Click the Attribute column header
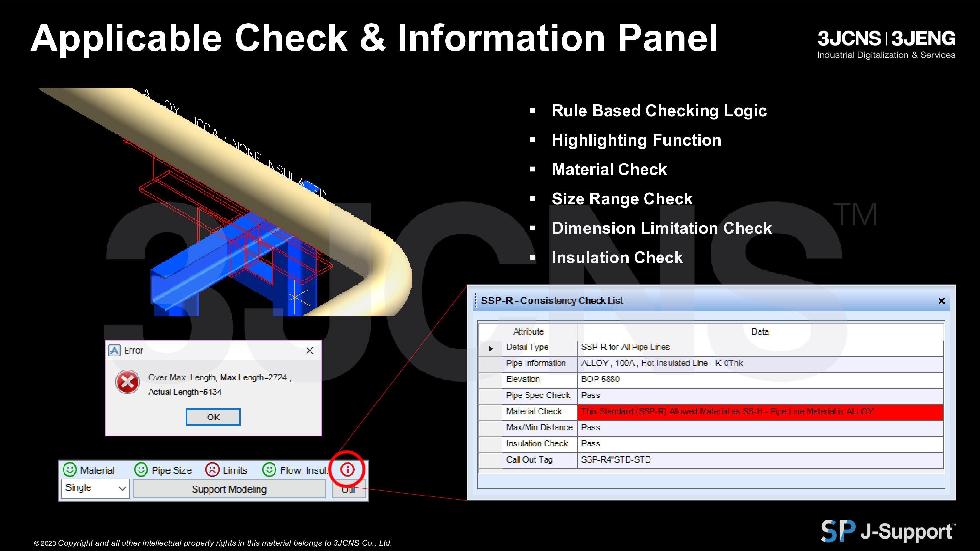Image resolution: width=980 pixels, height=551 pixels. click(x=529, y=332)
